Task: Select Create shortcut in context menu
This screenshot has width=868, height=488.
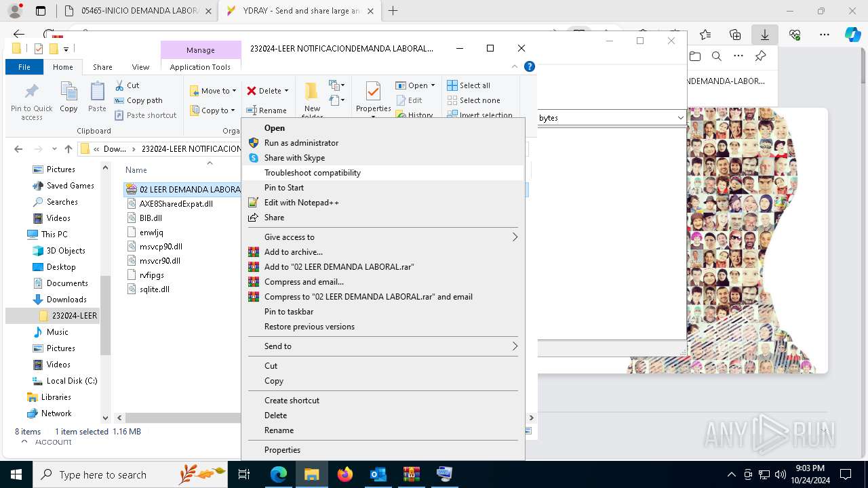Action: point(383,401)
